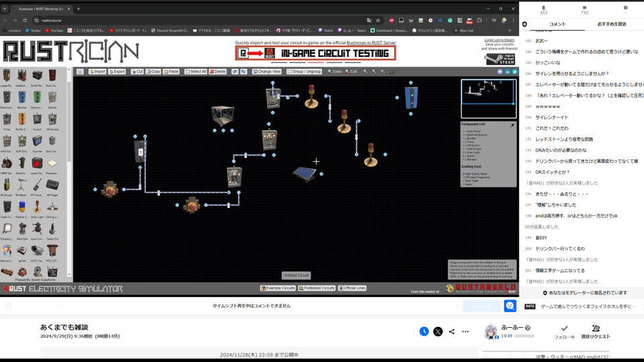
Task: Select the HBHF Sensor component
Action: click(x=7, y=164)
